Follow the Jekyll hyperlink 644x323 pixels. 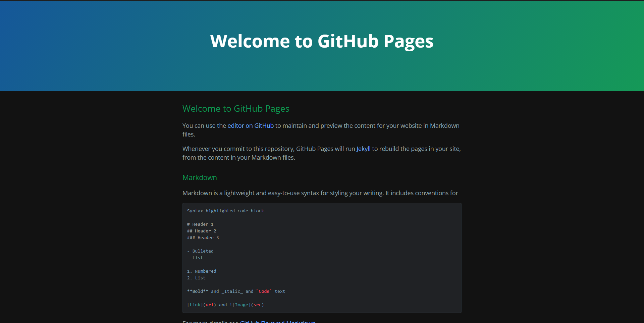(x=363, y=149)
